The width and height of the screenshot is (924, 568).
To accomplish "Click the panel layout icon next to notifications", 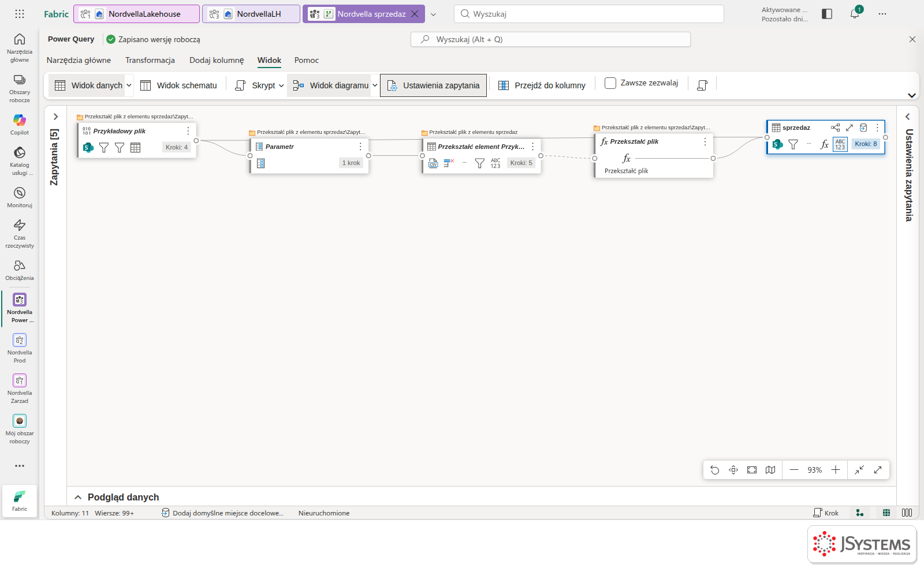I will coord(827,14).
